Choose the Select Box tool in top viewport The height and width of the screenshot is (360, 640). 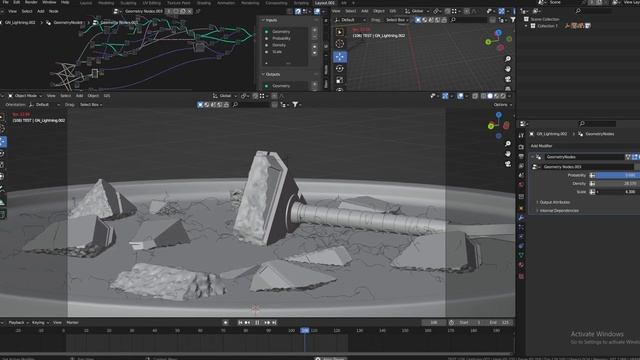click(x=340, y=32)
